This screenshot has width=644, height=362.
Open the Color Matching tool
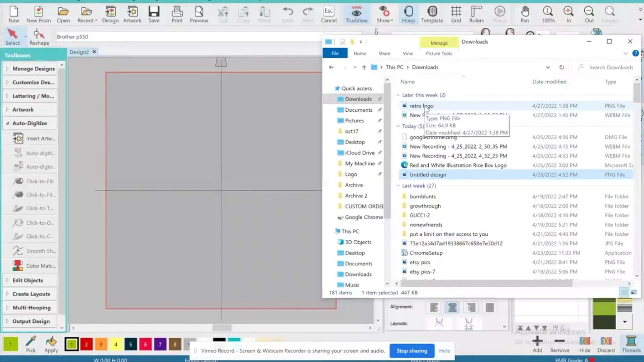pos(34,266)
